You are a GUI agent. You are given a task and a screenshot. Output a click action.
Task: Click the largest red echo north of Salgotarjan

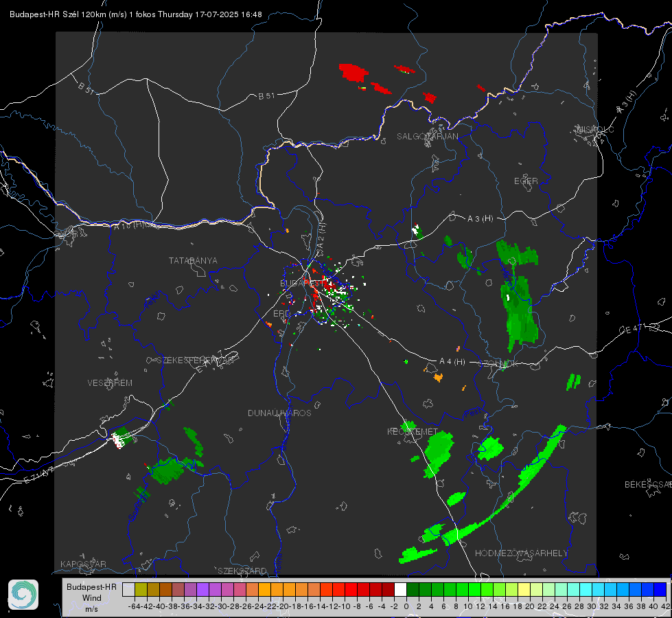[x=354, y=72]
